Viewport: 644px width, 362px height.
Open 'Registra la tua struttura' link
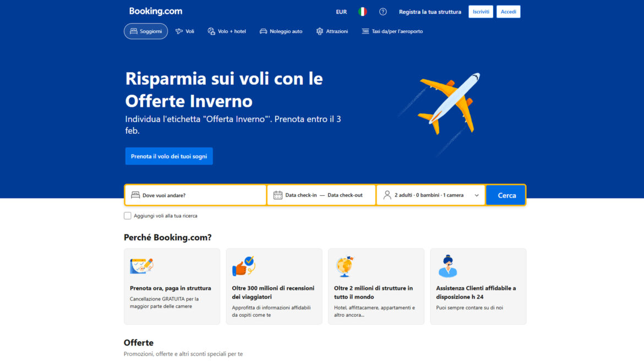click(x=430, y=12)
